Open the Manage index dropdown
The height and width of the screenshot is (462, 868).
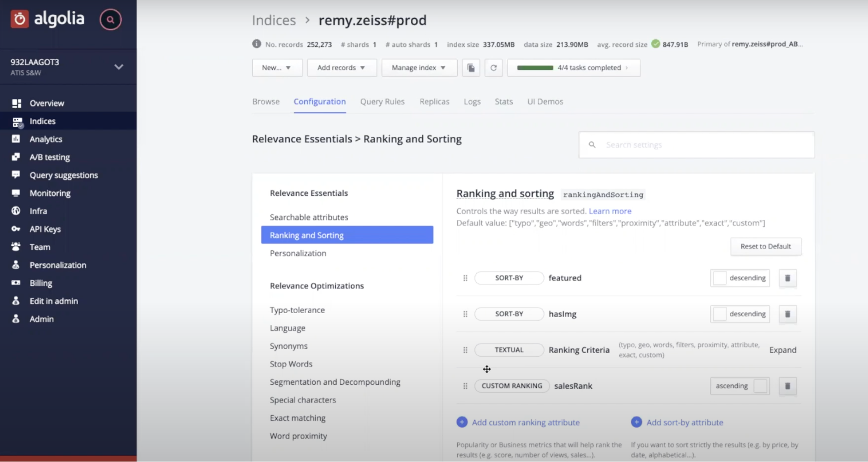(x=419, y=68)
